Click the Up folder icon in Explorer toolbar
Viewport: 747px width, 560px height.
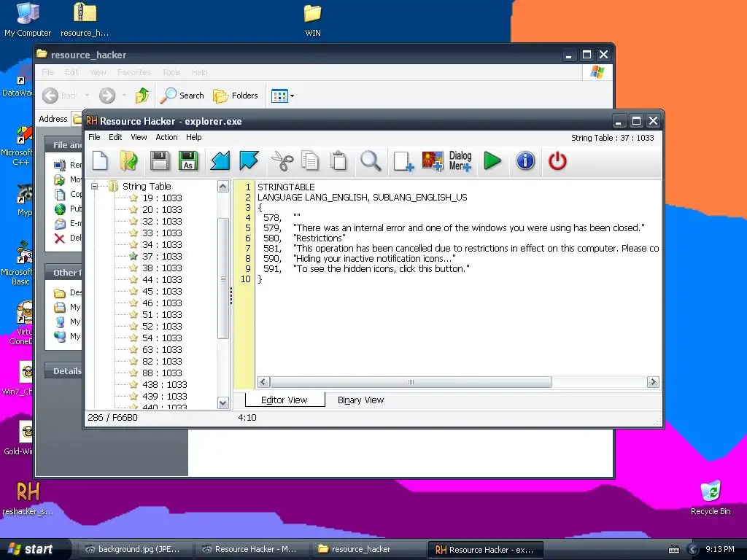(142, 96)
